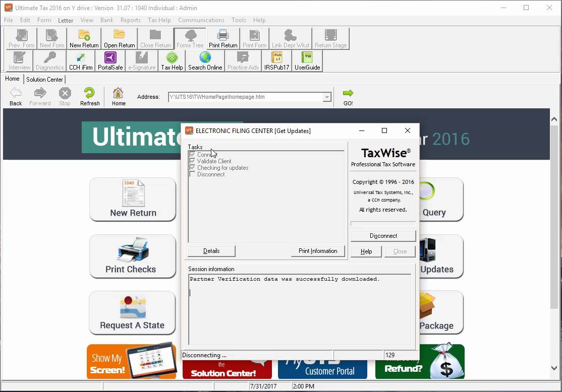The height and width of the screenshot is (392, 562).
Task: Click the e-Signature toolbar icon
Action: [x=142, y=61]
